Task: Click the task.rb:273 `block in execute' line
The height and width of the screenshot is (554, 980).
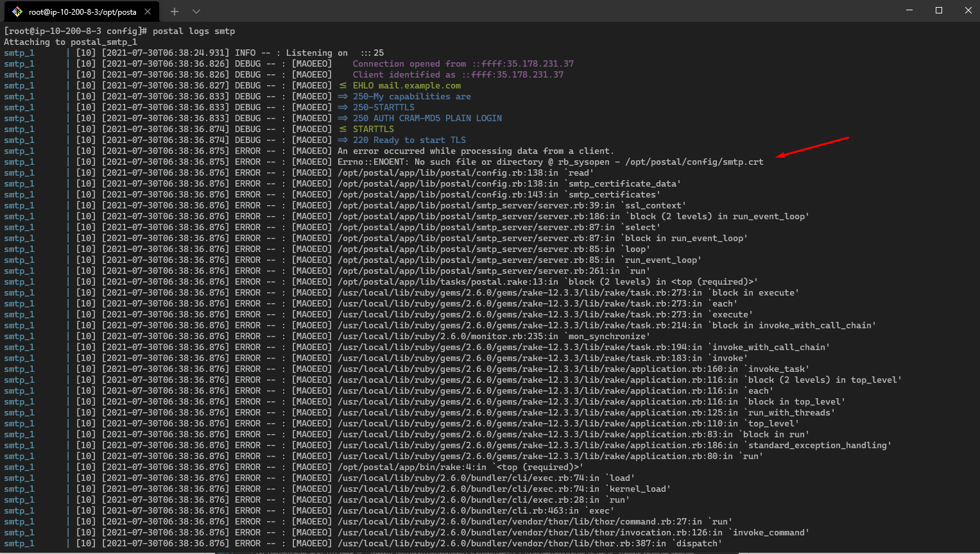Action: coord(569,292)
